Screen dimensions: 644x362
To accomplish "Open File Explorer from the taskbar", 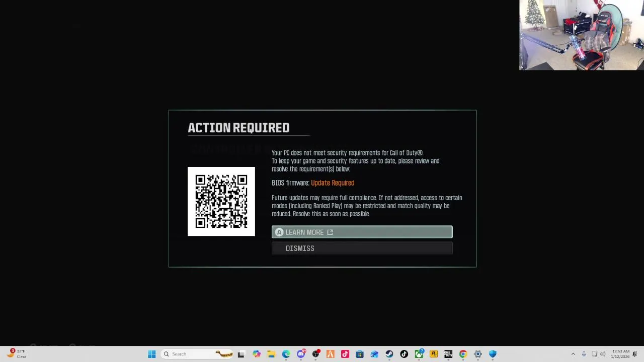I will click(x=271, y=354).
